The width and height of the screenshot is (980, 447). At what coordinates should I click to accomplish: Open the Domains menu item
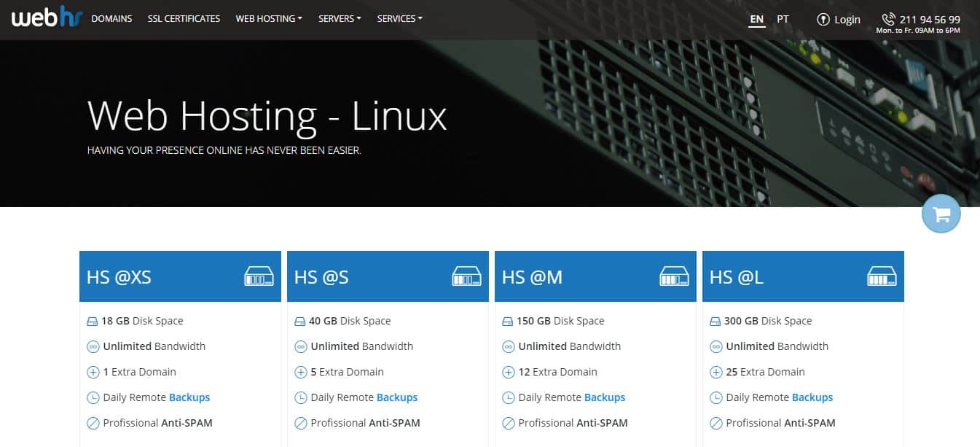tap(111, 19)
